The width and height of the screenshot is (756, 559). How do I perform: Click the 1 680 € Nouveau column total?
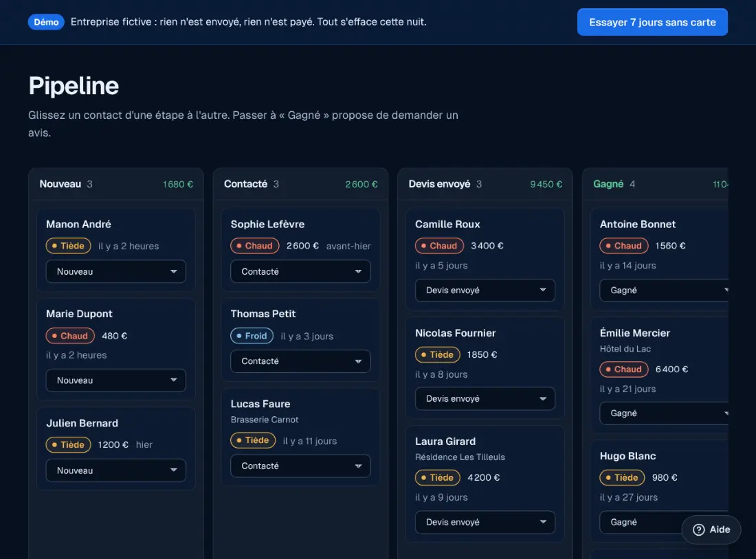point(178,184)
